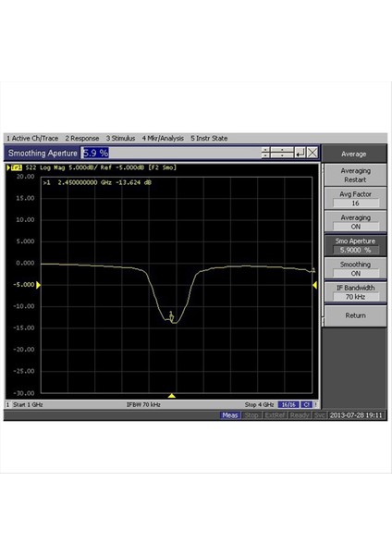Click the Return softkey
Screen dimensions: 392x555
(x=355, y=315)
